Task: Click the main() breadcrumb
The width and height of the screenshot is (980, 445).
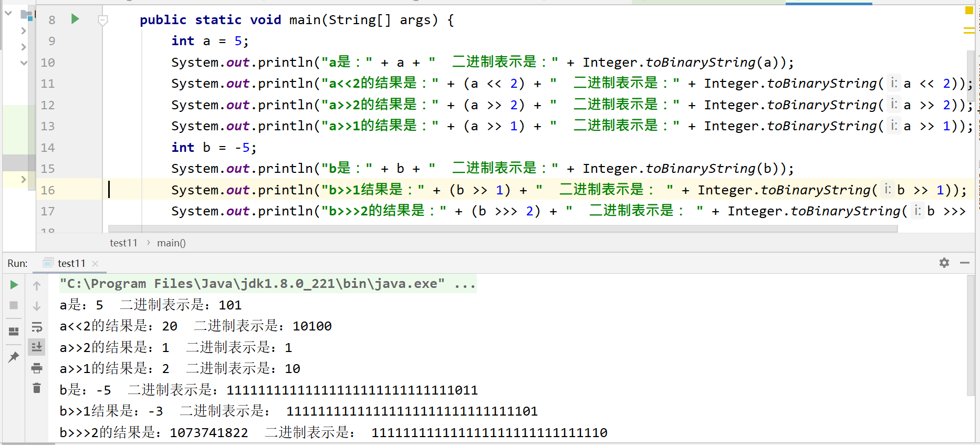Action: point(171,243)
